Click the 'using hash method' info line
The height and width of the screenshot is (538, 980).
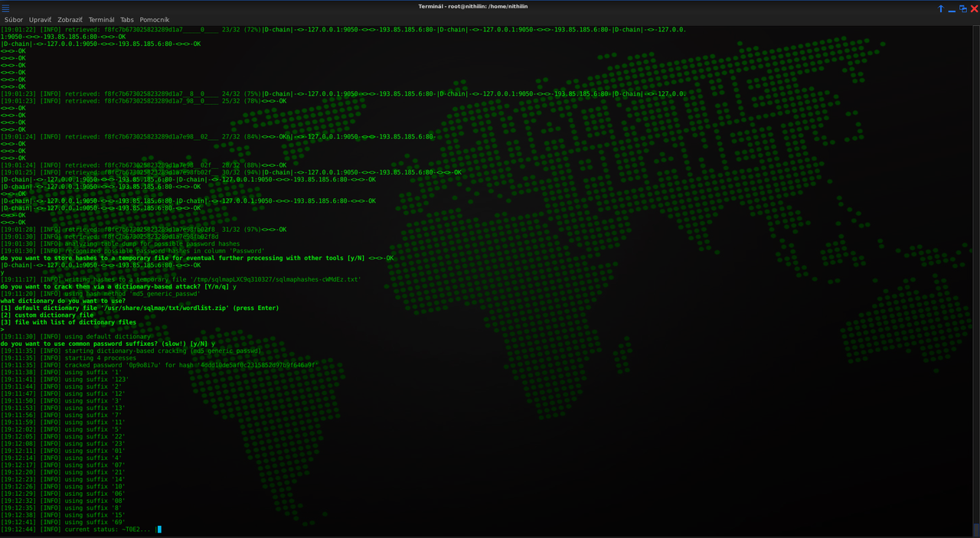pyautogui.click(x=100, y=294)
